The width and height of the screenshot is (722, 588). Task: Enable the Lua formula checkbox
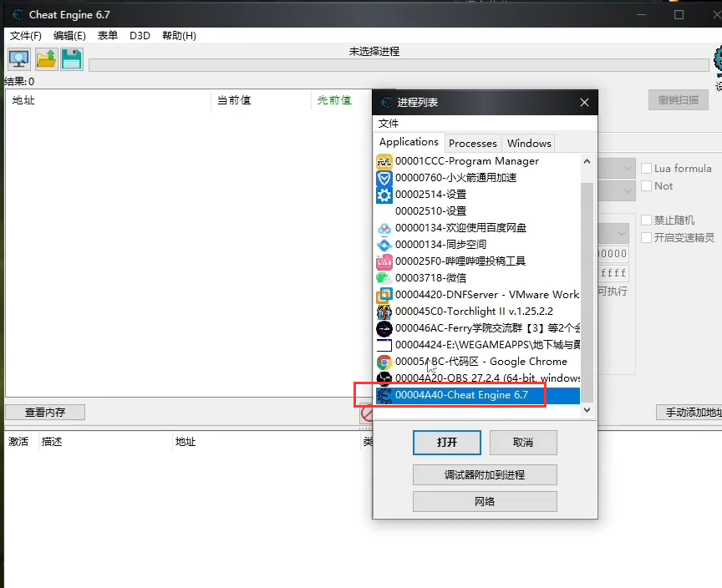(647, 169)
